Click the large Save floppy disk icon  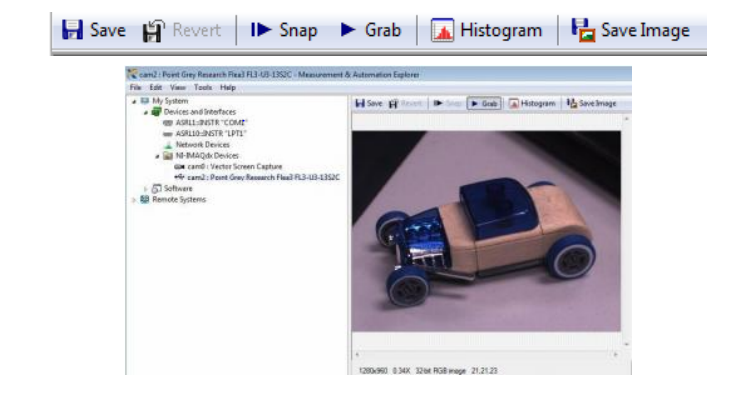pyautogui.click(x=72, y=30)
